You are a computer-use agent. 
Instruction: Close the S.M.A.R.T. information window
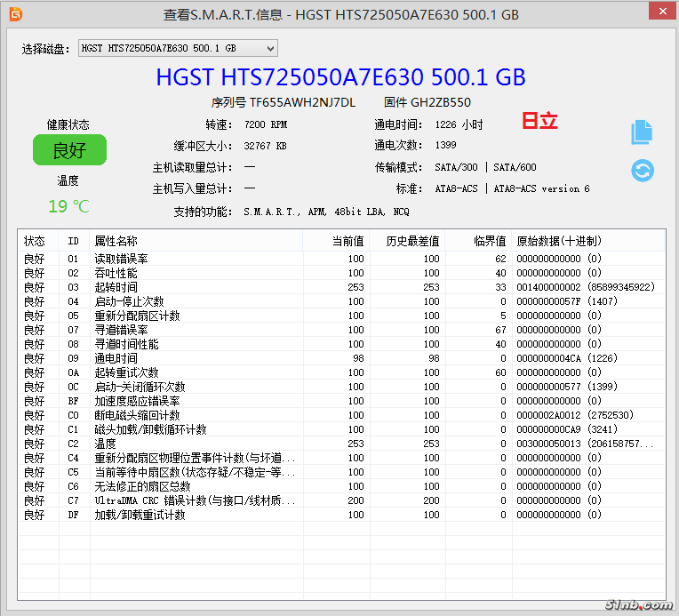coord(659,12)
